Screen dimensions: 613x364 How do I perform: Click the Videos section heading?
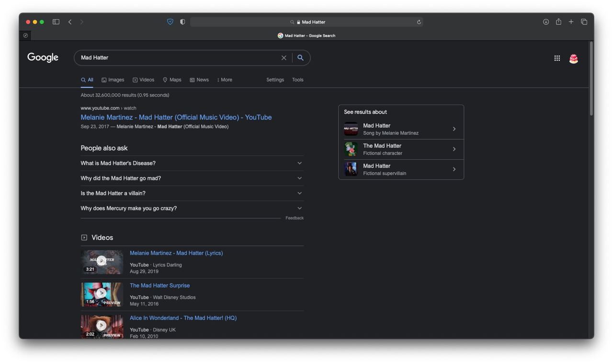(102, 238)
